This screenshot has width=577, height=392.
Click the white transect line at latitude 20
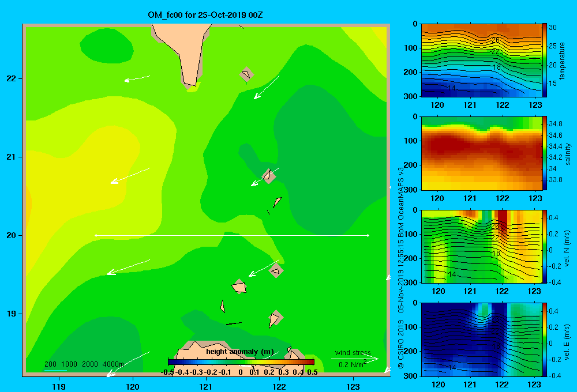[x=232, y=235]
